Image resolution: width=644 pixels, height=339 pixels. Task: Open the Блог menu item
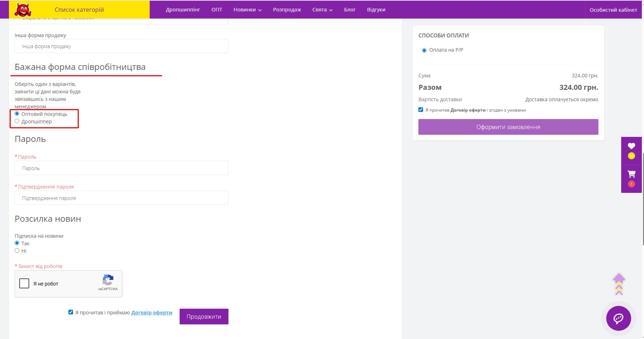350,10
